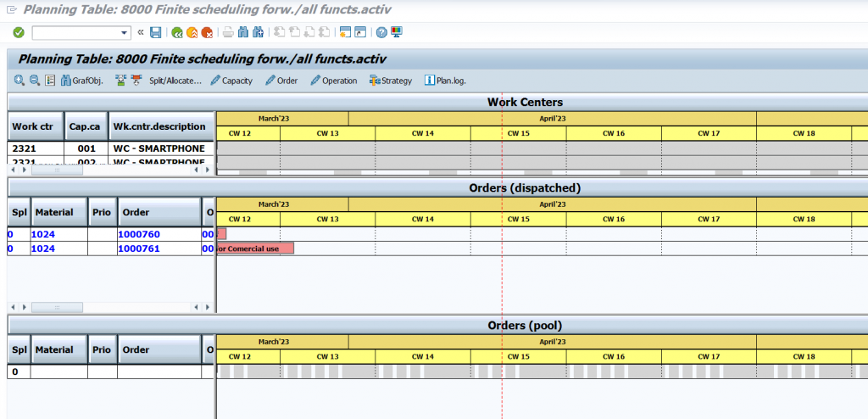868x419 pixels.
Task: Click the Operation change button
Action: pyautogui.click(x=333, y=81)
